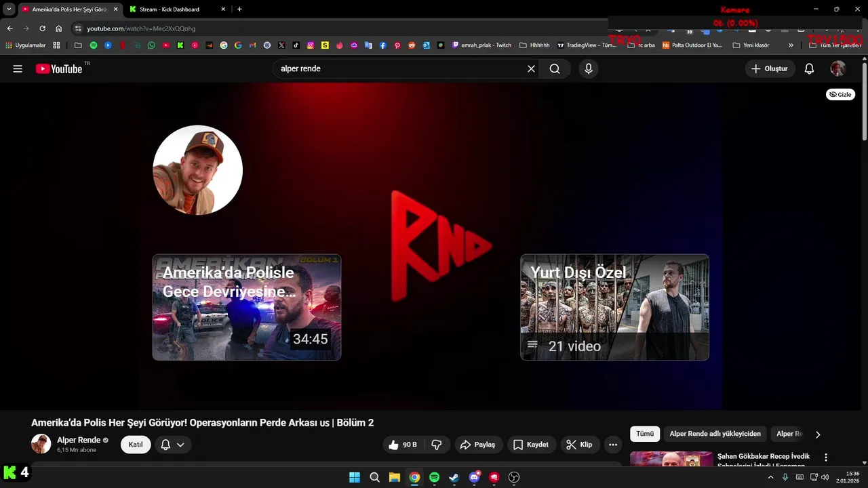Viewport: 868px width, 488px height.
Task: Go back with browser back arrow
Action: click(9, 28)
